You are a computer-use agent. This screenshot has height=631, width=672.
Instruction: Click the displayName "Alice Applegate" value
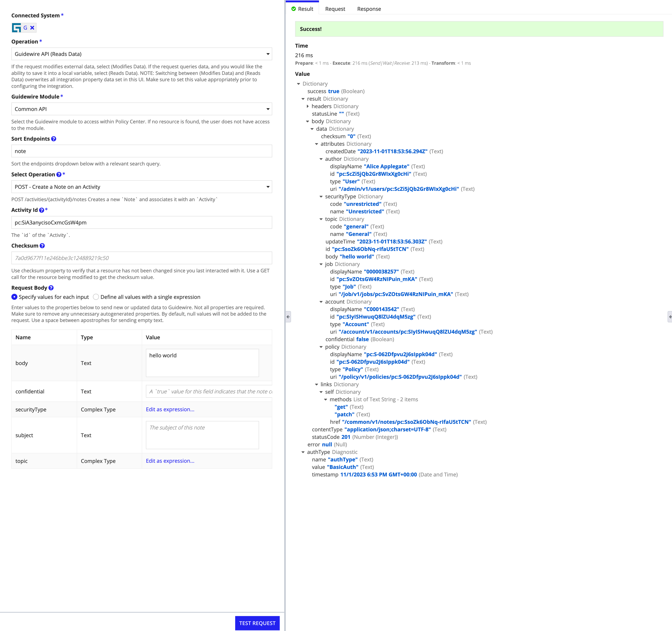click(x=386, y=166)
